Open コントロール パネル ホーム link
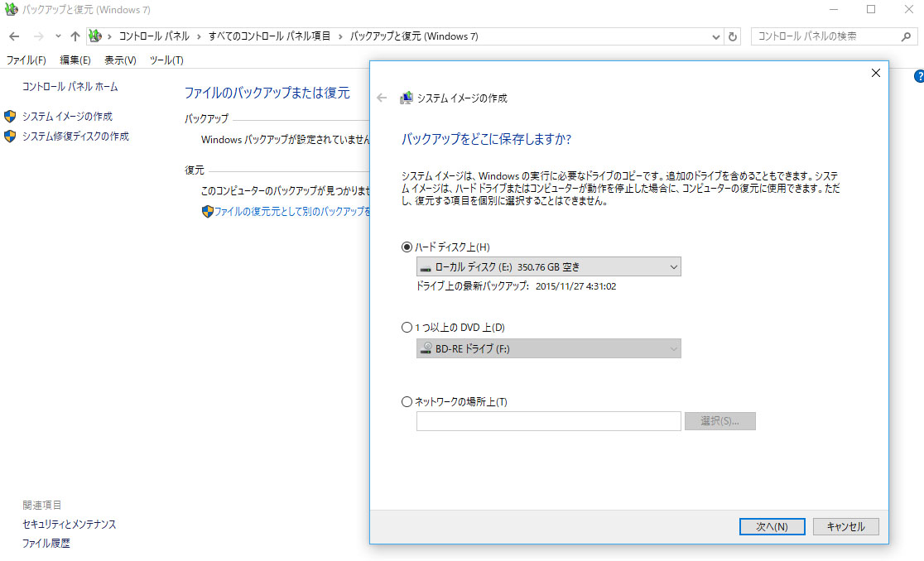This screenshot has height=561, width=924. click(x=70, y=87)
